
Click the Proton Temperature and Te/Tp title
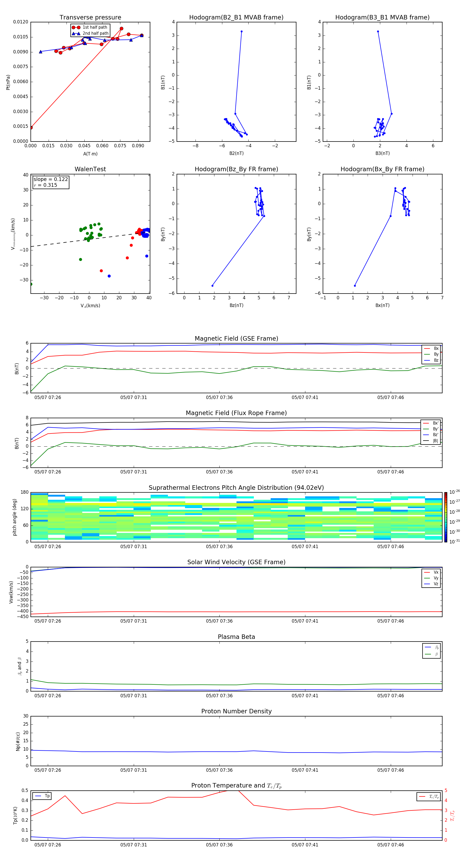pos(236,786)
